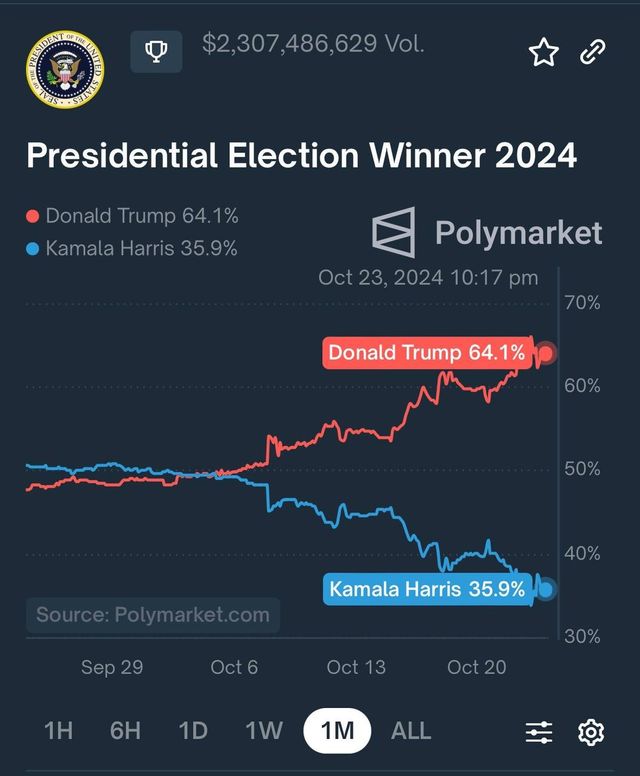Screen dimensions: 640x776
Task: Click the Source: Polymarket.com label
Action: (153, 615)
